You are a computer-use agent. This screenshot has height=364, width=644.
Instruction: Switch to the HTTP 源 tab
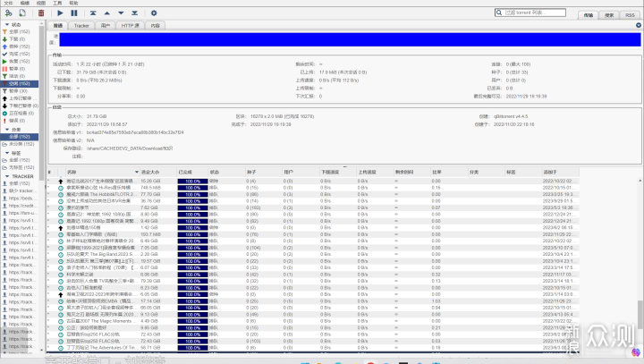tap(131, 25)
